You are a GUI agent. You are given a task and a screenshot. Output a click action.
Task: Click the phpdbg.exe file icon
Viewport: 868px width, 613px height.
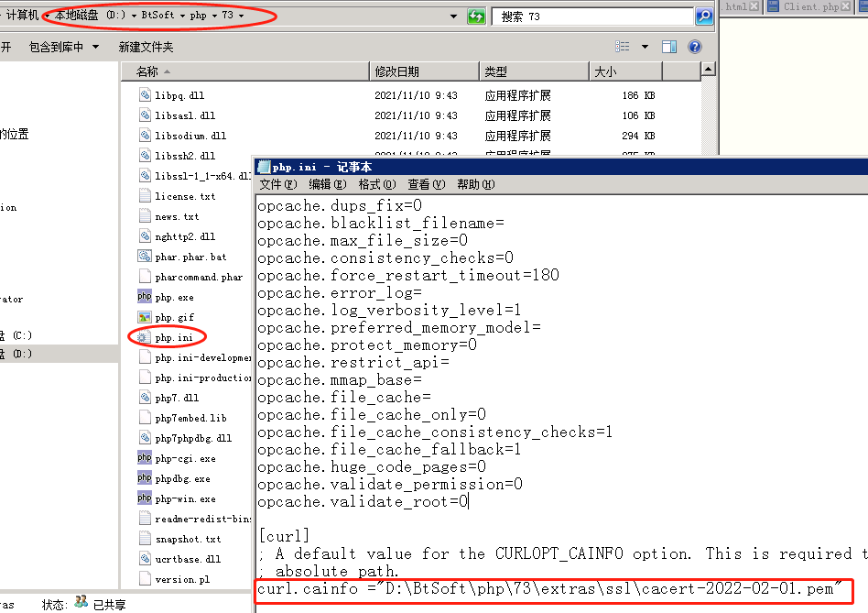(145, 478)
